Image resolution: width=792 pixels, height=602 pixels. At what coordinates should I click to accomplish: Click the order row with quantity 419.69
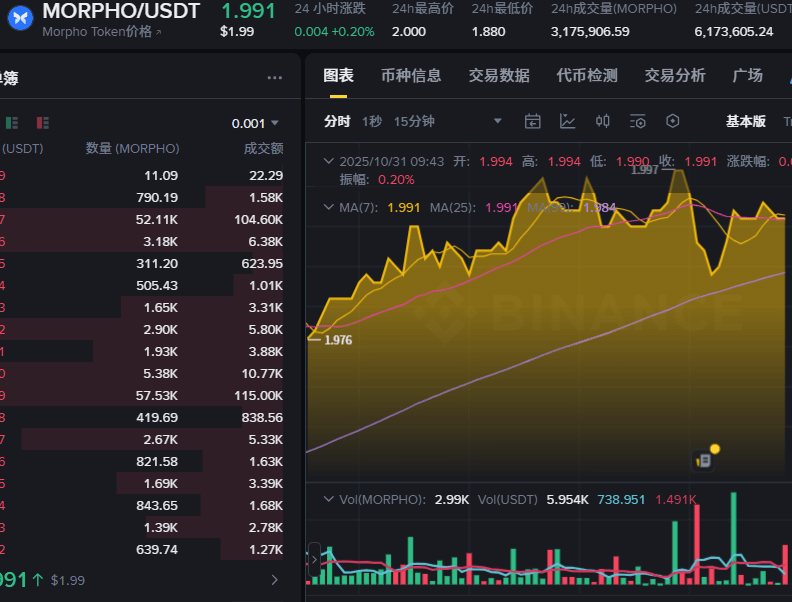[x=141, y=417]
